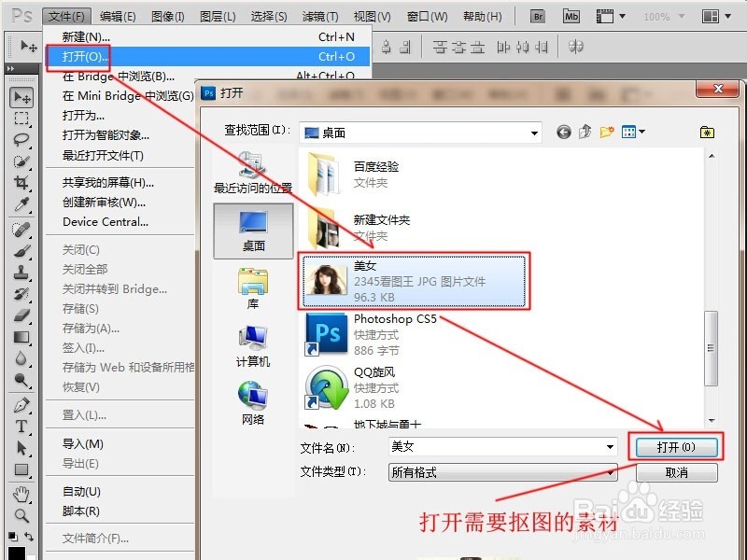Launch Adobe Bridge from the application bar
The image size is (747, 560).
539,15
